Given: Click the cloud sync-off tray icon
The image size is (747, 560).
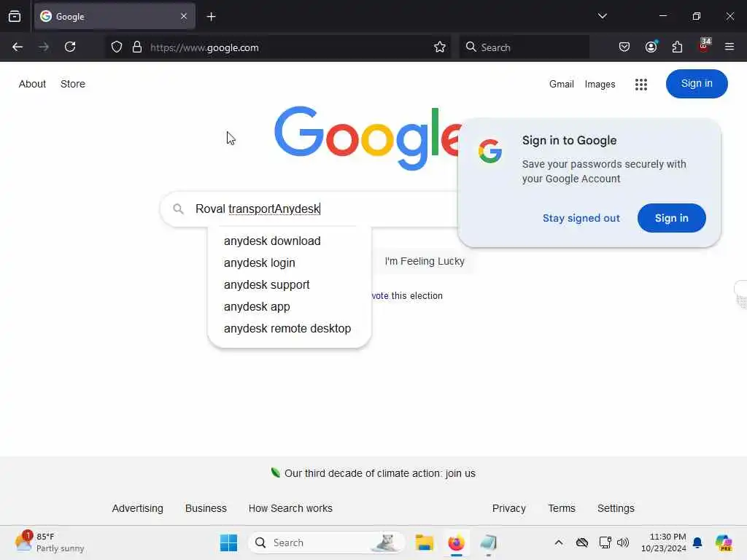Looking at the screenshot, I should 581,542.
